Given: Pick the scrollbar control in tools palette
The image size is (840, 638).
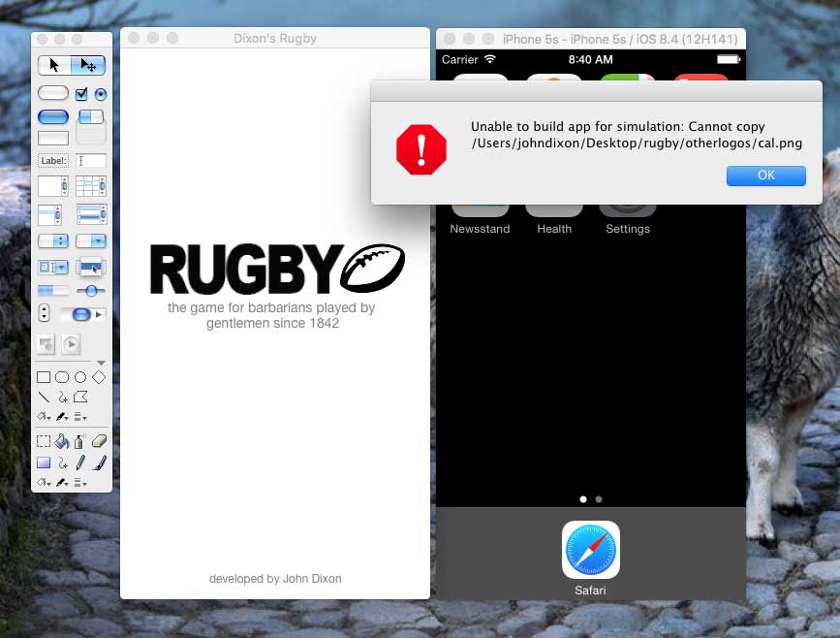Looking at the screenshot, I should point(83,314).
